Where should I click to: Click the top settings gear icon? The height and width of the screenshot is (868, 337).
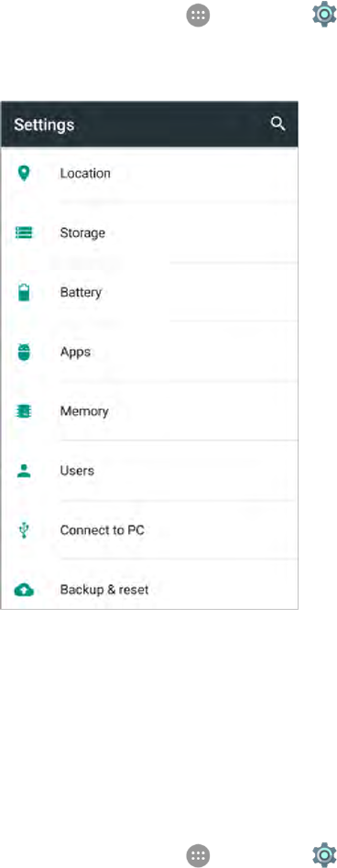(x=324, y=15)
